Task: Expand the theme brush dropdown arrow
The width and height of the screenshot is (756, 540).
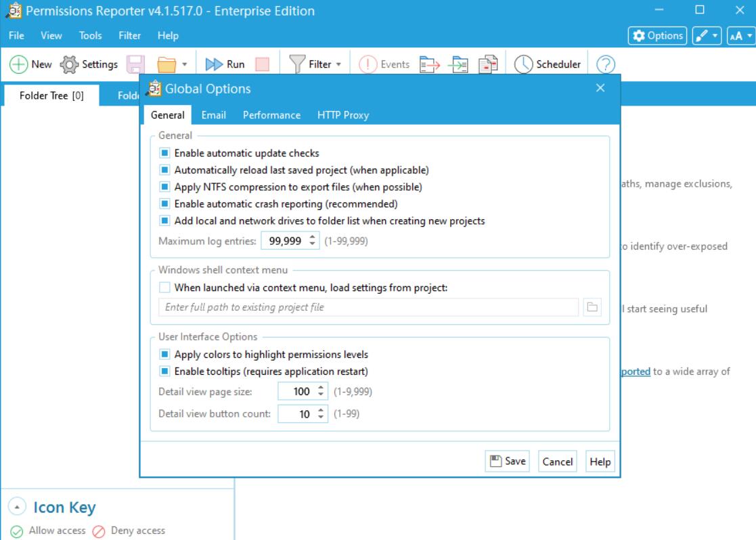Action: (x=715, y=36)
